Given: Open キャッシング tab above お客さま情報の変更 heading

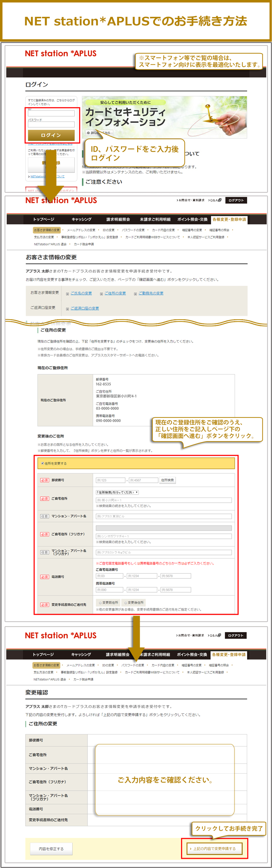Looking at the screenshot, I should coord(82,219).
